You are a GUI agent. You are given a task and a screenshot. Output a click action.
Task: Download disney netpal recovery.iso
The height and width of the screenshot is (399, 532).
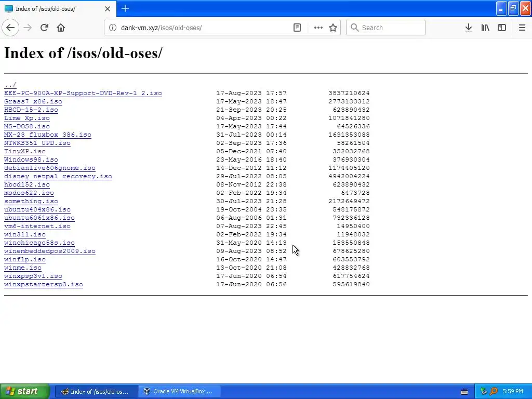pyautogui.click(x=58, y=176)
